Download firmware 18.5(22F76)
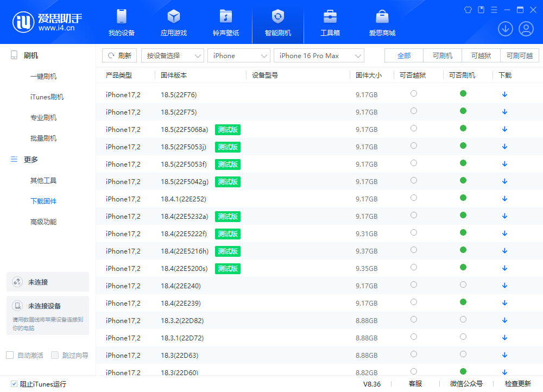Image resolution: width=543 pixels, height=392 pixels. (x=504, y=94)
